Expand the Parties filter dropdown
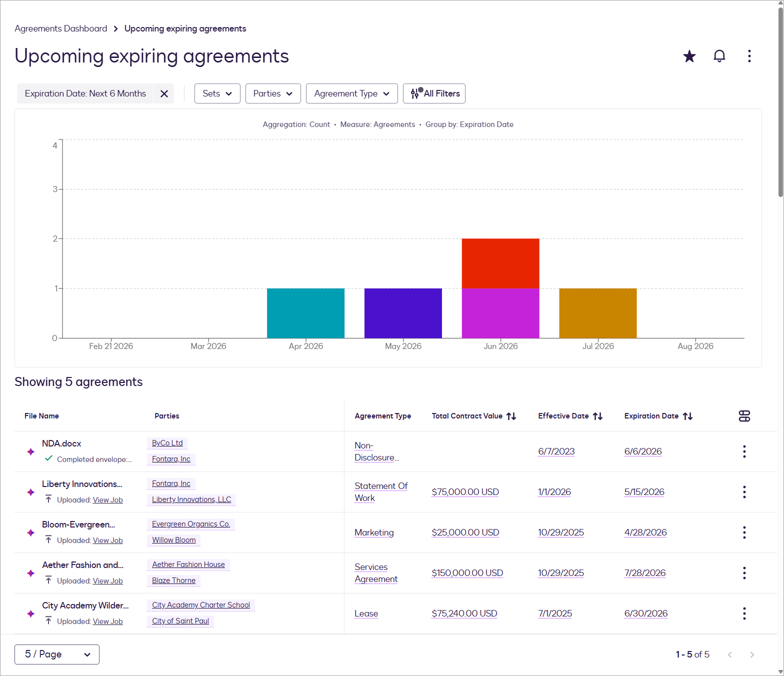This screenshot has width=784, height=676. click(273, 93)
